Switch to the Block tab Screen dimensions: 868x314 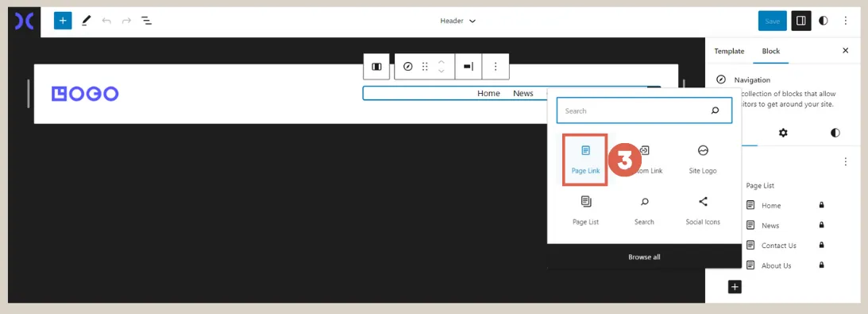[x=770, y=51]
